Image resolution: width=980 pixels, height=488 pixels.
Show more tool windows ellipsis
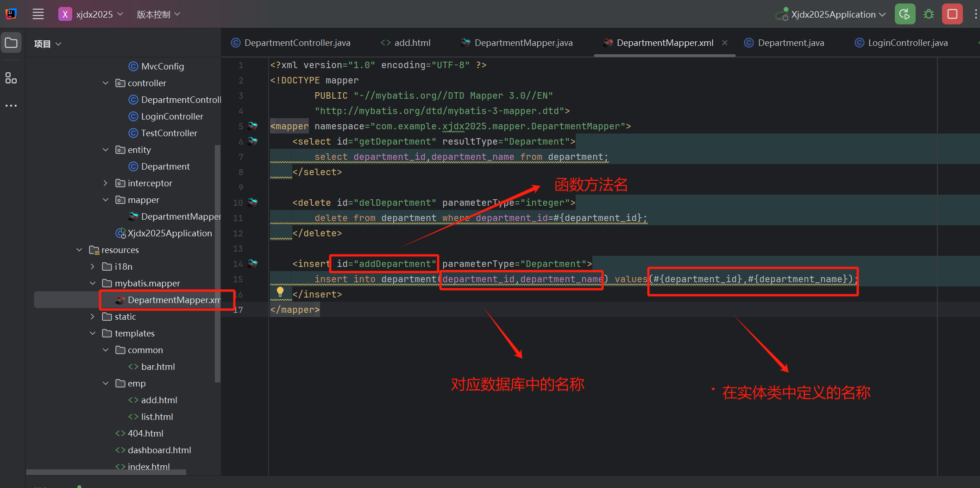click(11, 106)
